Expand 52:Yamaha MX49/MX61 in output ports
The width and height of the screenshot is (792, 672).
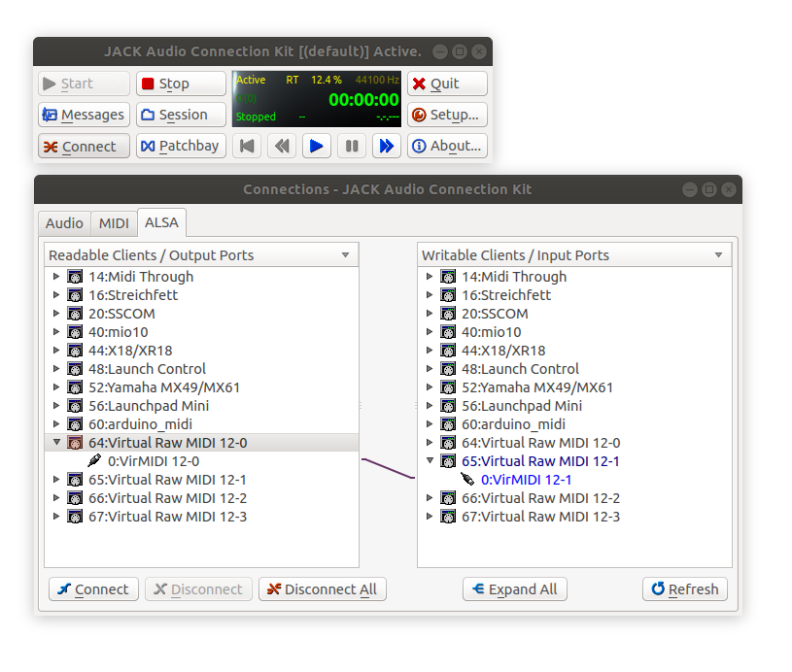[56, 387]
